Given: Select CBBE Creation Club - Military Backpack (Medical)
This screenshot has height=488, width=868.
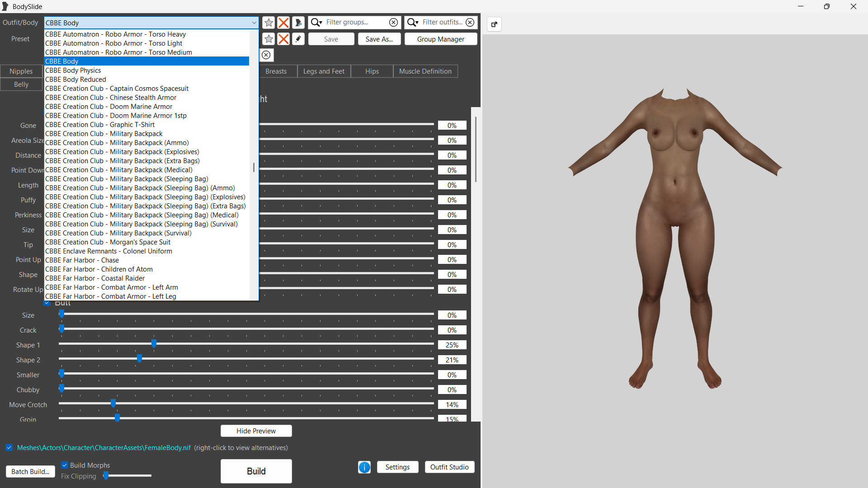Looking at the screenshot, I should [x=147, y=170].
